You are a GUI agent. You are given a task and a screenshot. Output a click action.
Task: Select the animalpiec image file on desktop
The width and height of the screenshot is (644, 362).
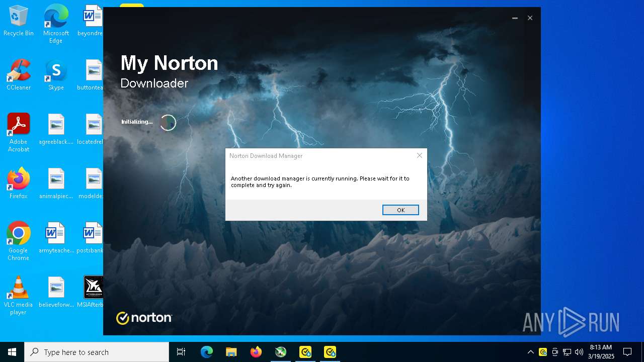tap(56, 184)
